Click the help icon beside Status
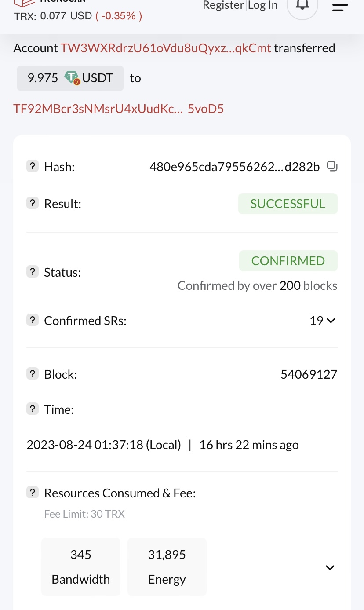 pyautogui.click(x=33, y=272)
